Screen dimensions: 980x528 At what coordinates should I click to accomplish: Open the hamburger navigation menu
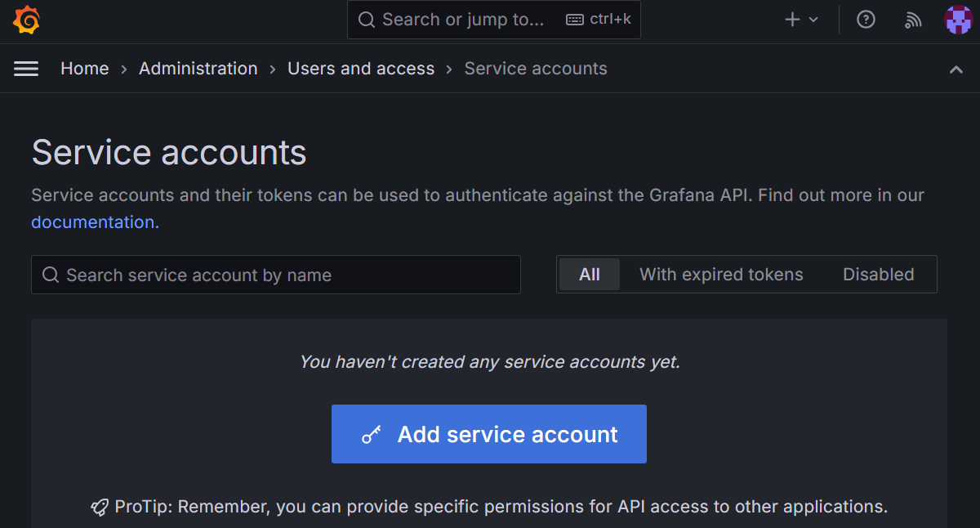tap(26, 69)
